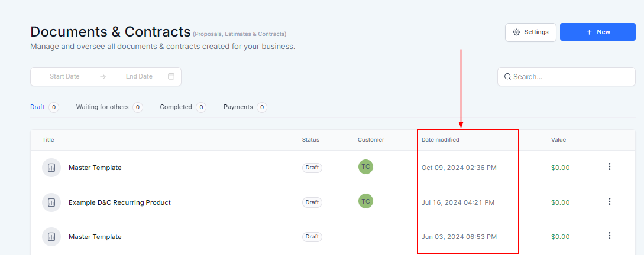Open the Settings button with gear icon
Image resolution: width=644 pixels, height=255 pixels.
pos(530,32)
